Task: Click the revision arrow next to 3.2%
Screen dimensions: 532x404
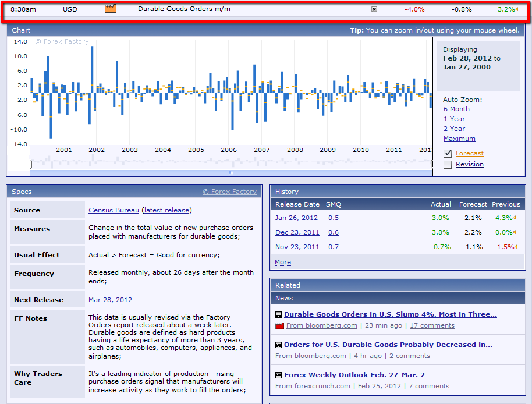Action: [517, 9]
